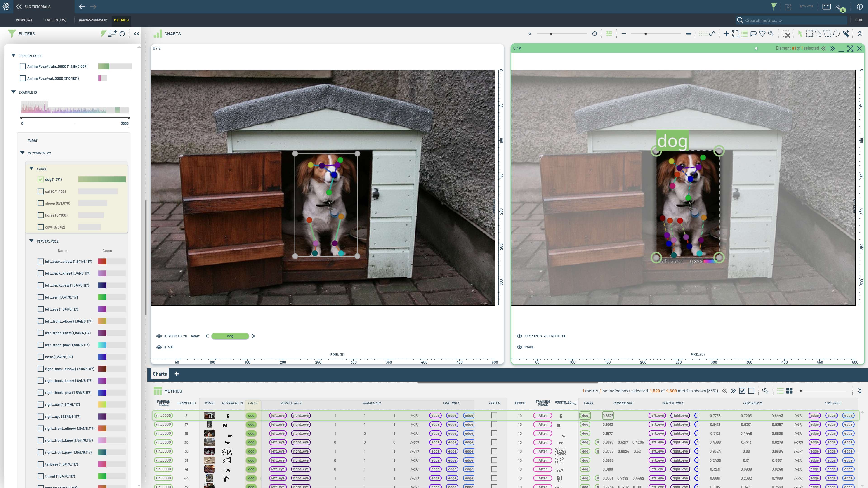Switch to TABLES (175) tab

(55, 20)
